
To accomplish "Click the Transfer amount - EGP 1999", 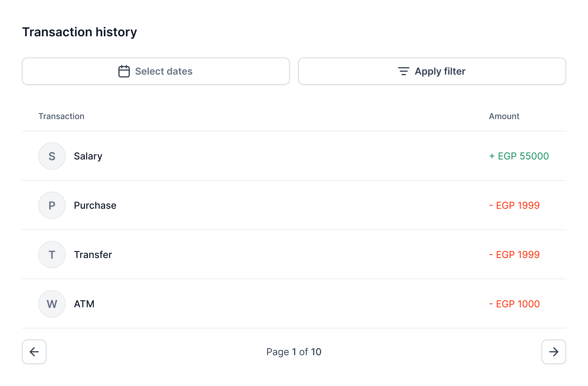I will tap(514, 254).
